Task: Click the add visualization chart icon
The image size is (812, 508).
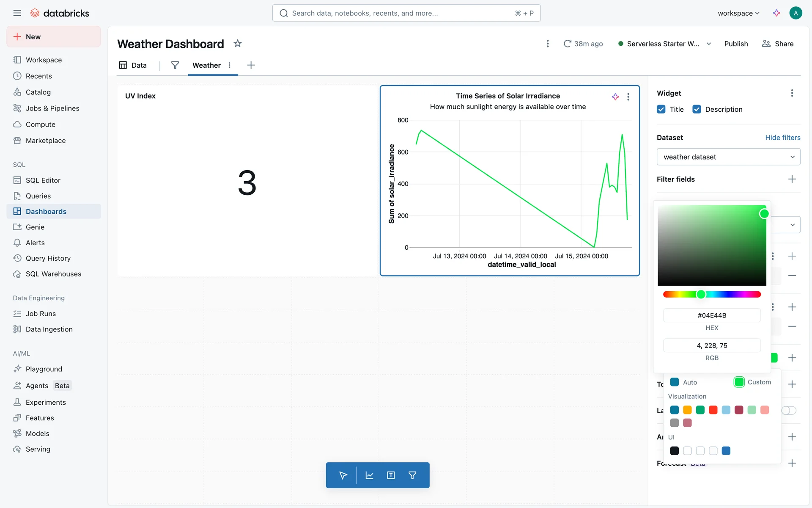Action: click(369, 475)
